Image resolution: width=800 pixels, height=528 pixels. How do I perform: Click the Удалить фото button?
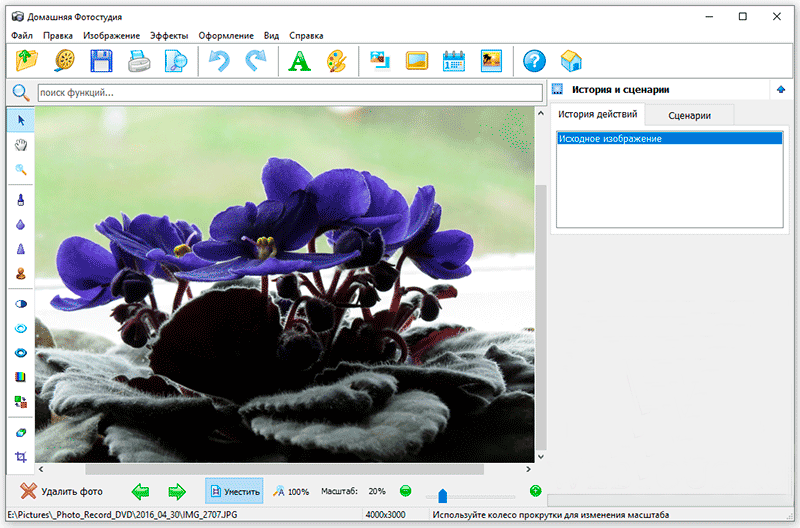tap(62, 491)
